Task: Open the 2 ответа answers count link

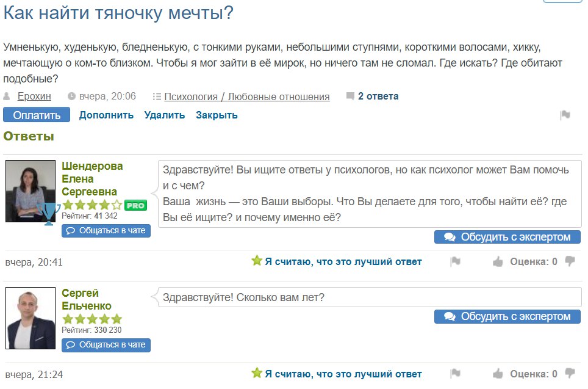Action: (x=378, y=96)
